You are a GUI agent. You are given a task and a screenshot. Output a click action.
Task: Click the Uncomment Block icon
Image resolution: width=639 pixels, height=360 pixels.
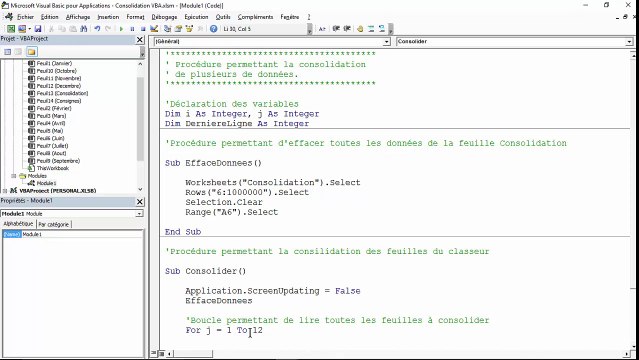(381, 29)
